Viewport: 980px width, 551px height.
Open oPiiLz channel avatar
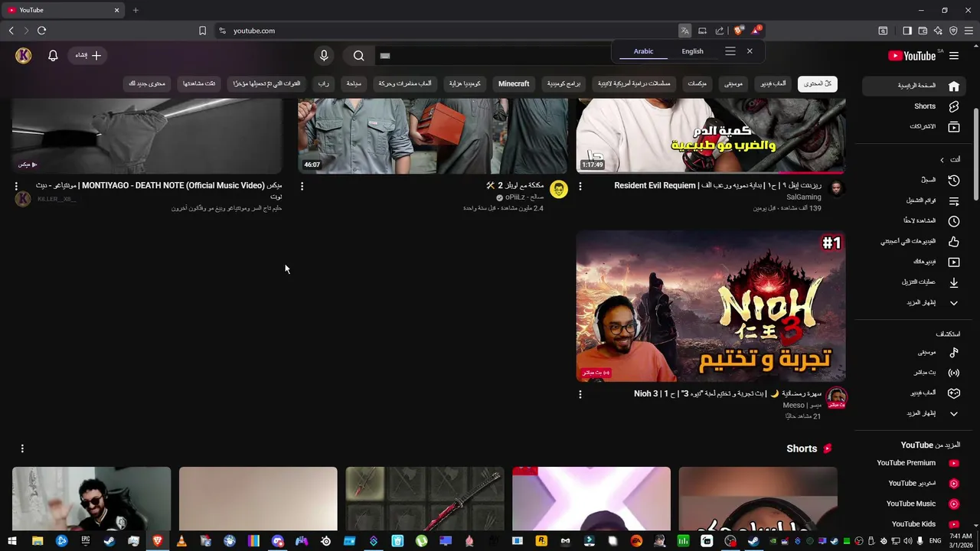[x=559, y=189]
